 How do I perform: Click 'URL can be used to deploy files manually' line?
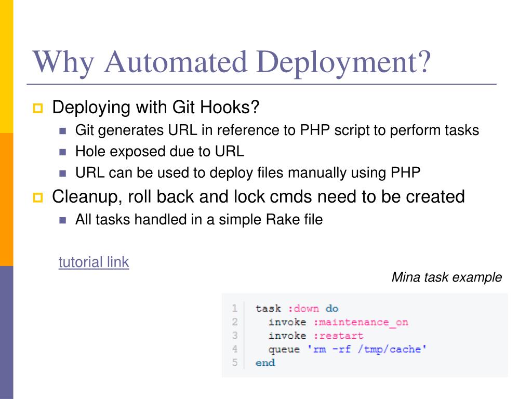248,172
